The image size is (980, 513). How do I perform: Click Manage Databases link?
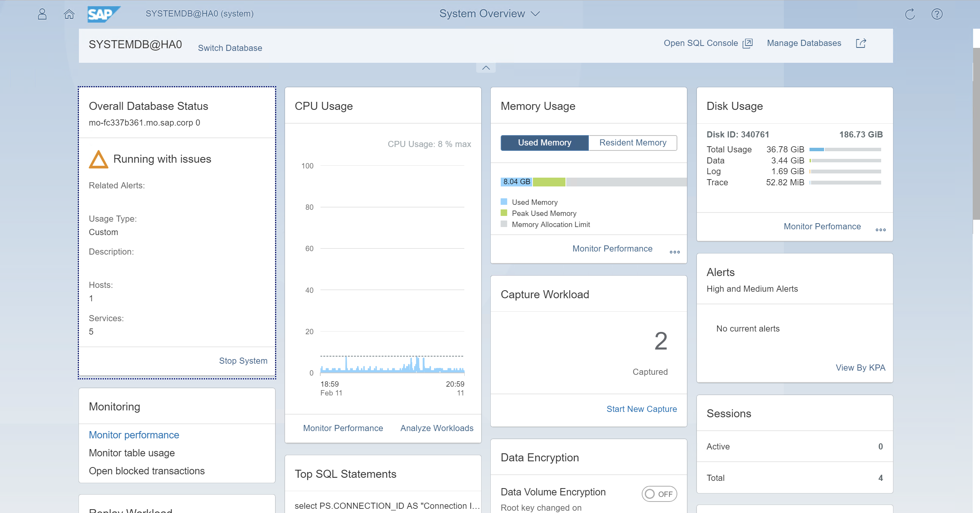pyautogui.click(x=804, y=43)
